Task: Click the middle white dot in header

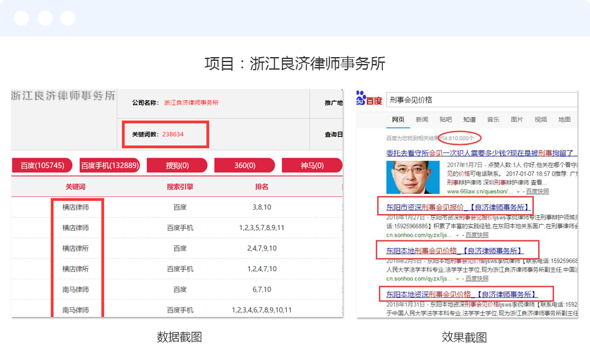Action: 45,18
